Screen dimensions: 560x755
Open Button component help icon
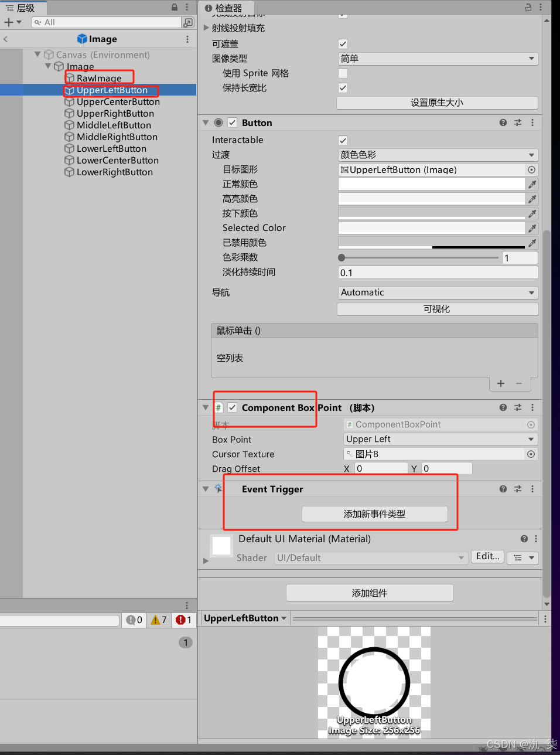tap(503, 123)
